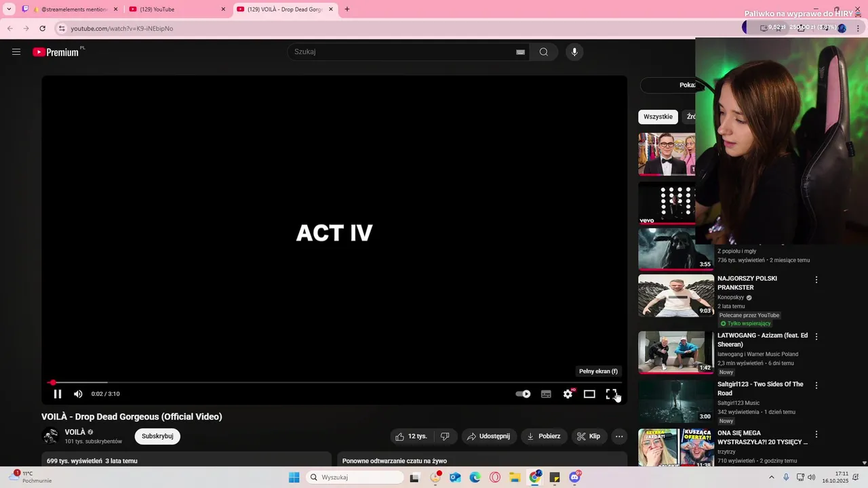Seek along the video progress bar

coord(334,382)
